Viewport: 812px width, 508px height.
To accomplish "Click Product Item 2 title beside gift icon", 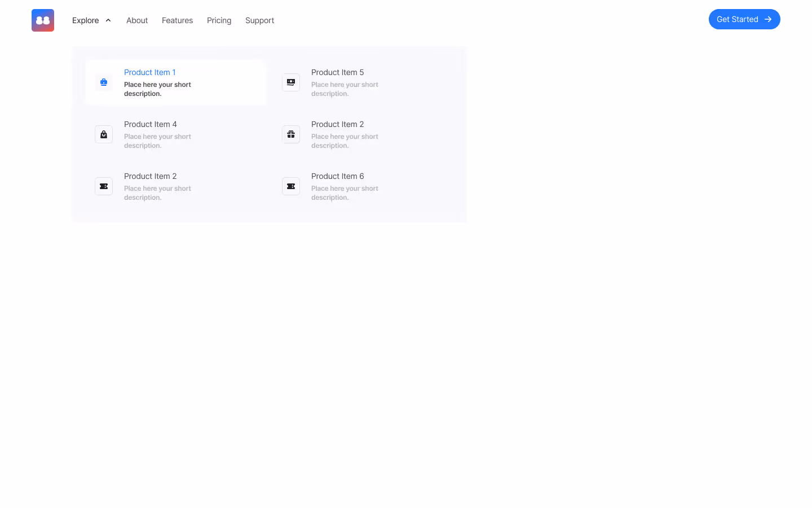I will tap(337, 124).
